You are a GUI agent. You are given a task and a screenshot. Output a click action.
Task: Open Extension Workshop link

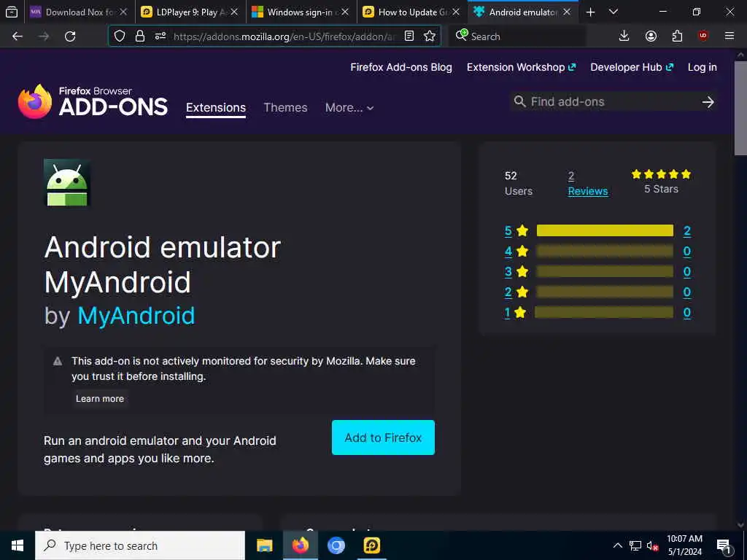click(521, 67)
